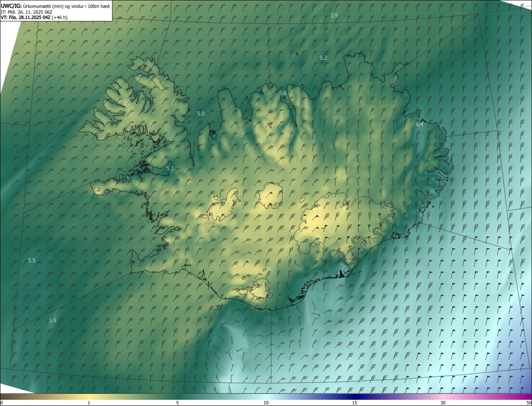Image resolution: width=532 pixels, height=406 pixels.
Task: Select the valid time line 'VT: Fös. 28.11.2025 04Z (+46 h)'
Action: click(34, 17)
